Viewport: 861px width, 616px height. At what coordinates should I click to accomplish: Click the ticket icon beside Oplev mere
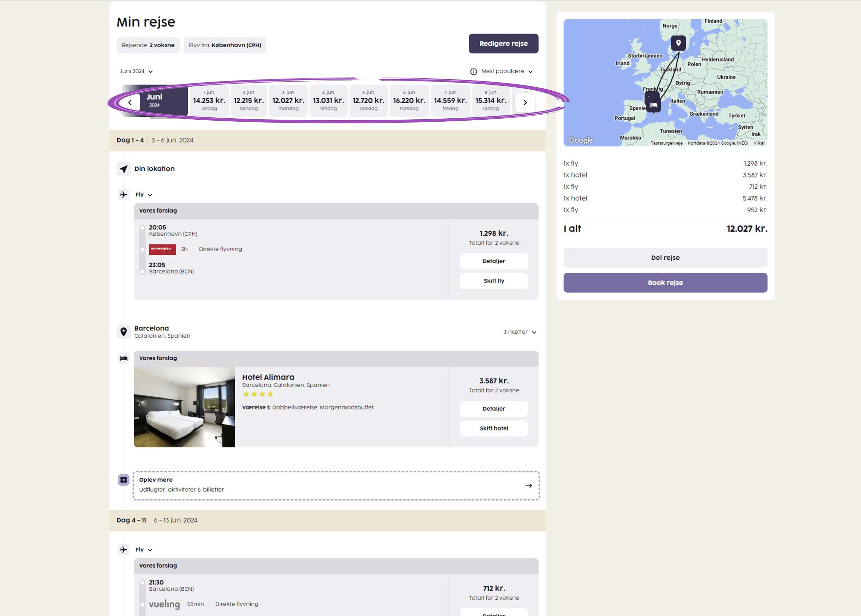124,480
